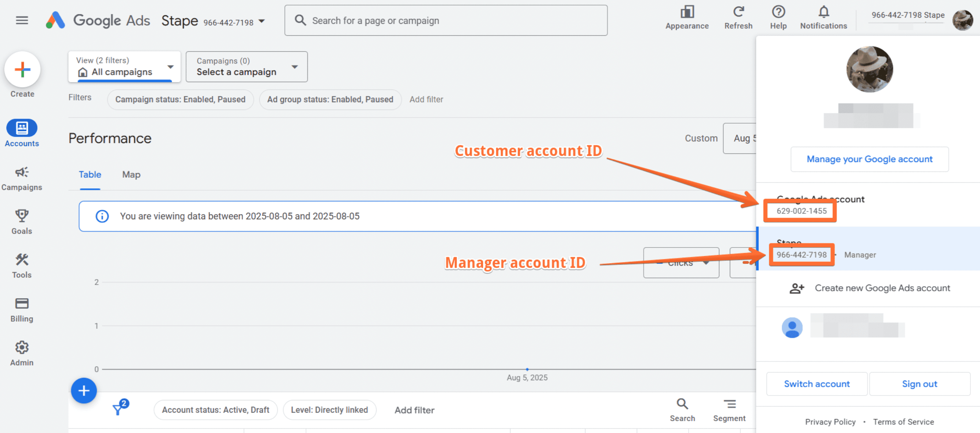Expand the View filters dropdown

[170, 67]
